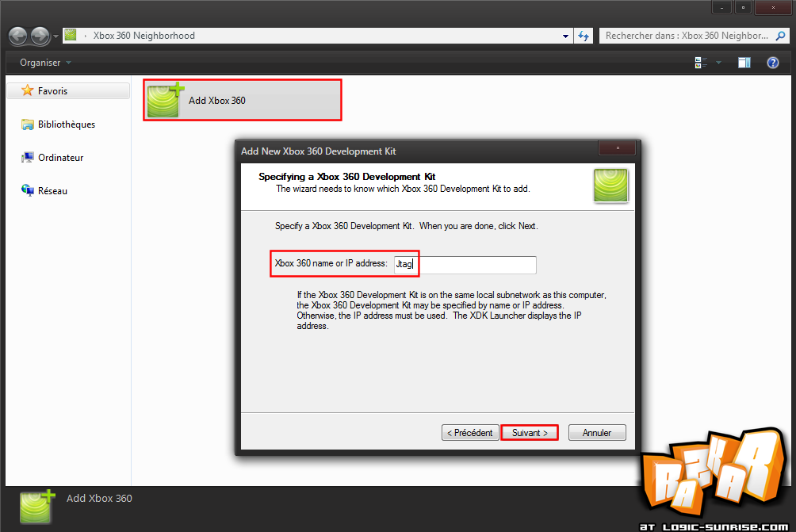The height and width of the screenshot is (532, 796).
Task: Click the Suivant button
Action: pyautogui.click(x=530, y=433)
